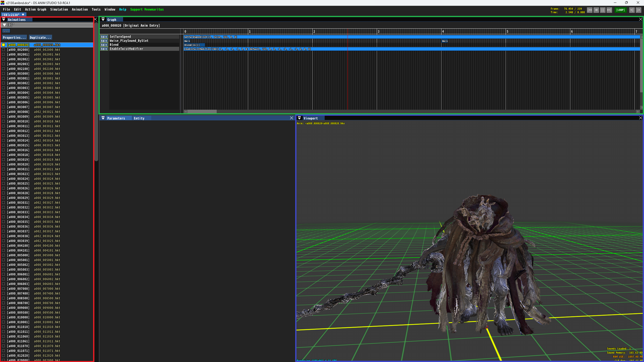Toggle checkbox for a000_011060
644x362 pixels.
tap(4, 336)
